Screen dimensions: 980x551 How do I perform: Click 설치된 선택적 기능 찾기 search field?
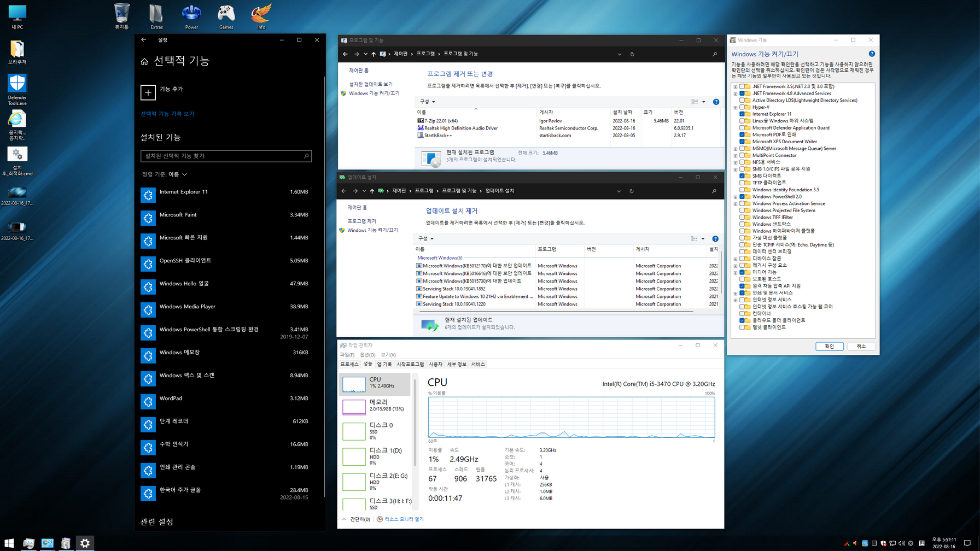coord(226,156)
